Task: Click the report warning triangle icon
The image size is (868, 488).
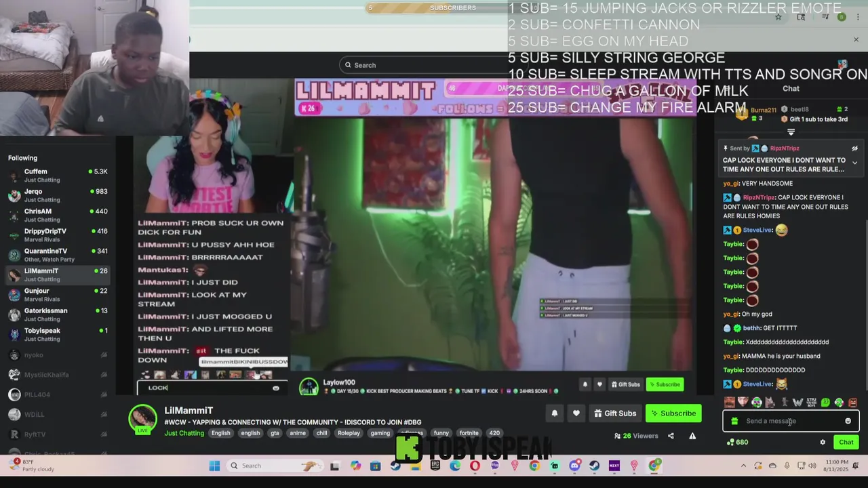Action: [692, 436]
